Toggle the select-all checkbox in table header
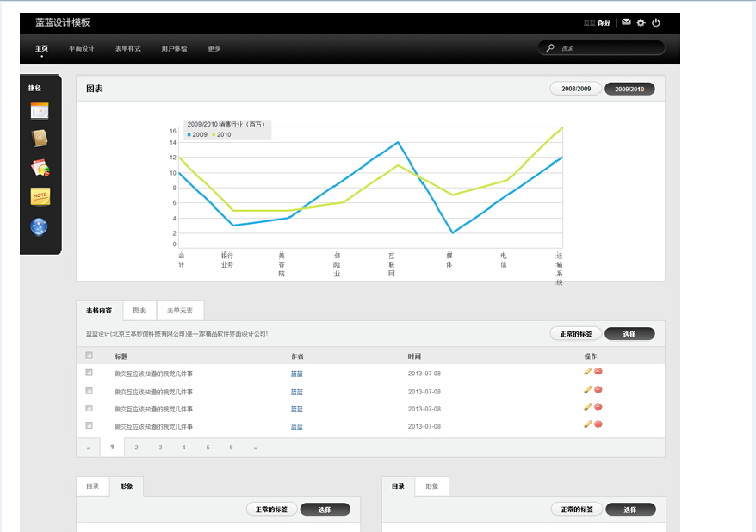This screenshot has height=532, width=756. tap(89, 356)
